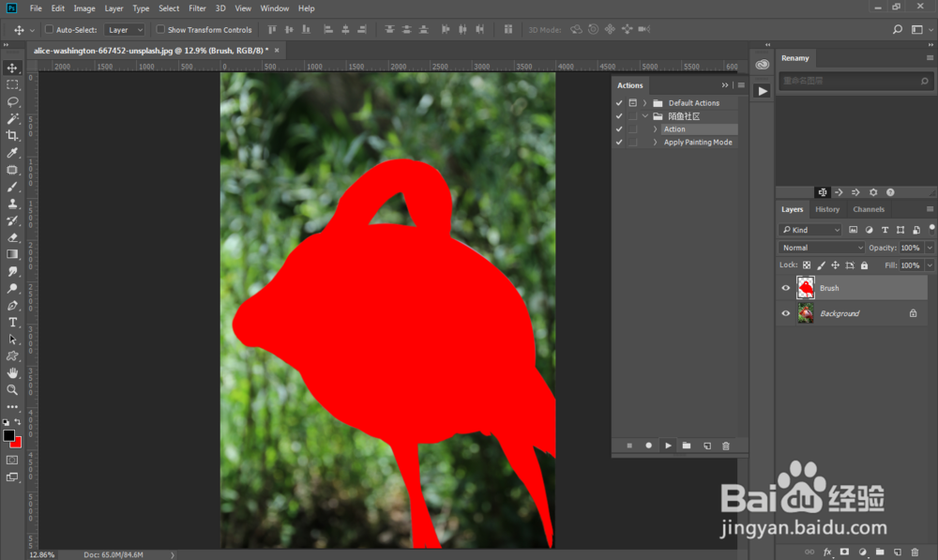Select the Eyedropper tool
938x560 pixels.
tap(12, 153)
